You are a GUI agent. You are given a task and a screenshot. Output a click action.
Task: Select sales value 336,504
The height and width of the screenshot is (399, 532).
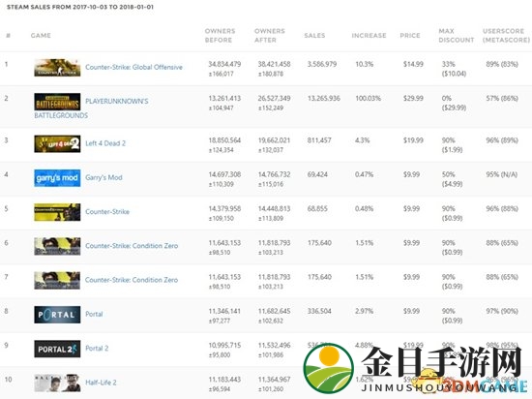click(319, 311)
